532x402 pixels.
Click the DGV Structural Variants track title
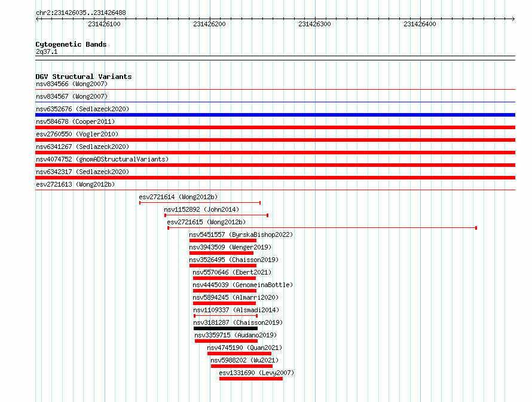(84, 77)
